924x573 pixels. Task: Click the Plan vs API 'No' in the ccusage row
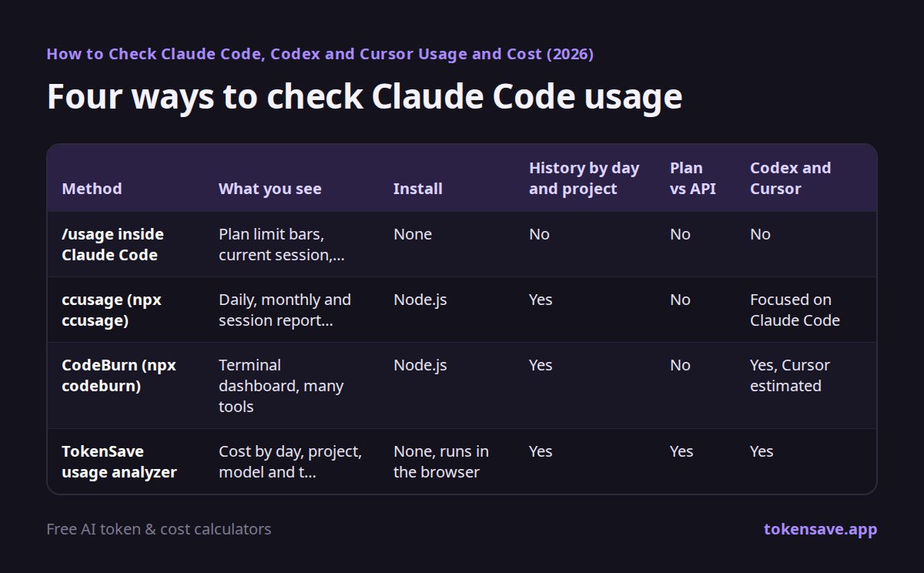coord(680,300)
